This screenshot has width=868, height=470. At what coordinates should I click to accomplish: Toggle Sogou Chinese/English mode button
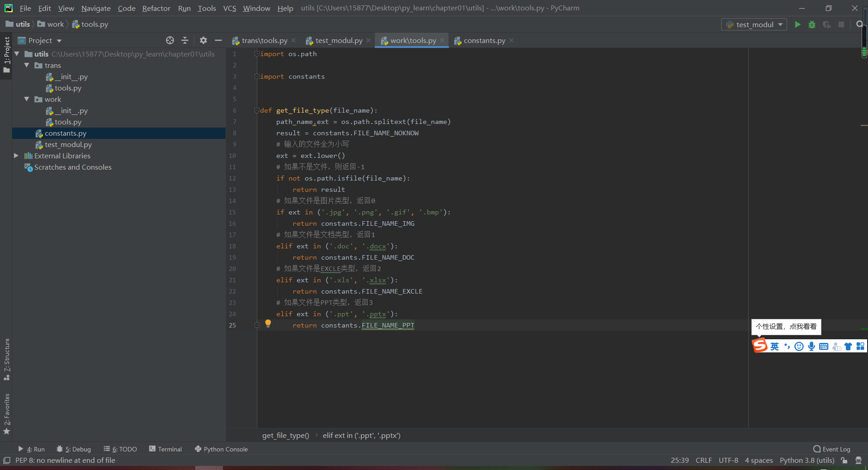[x=774, y=347]
